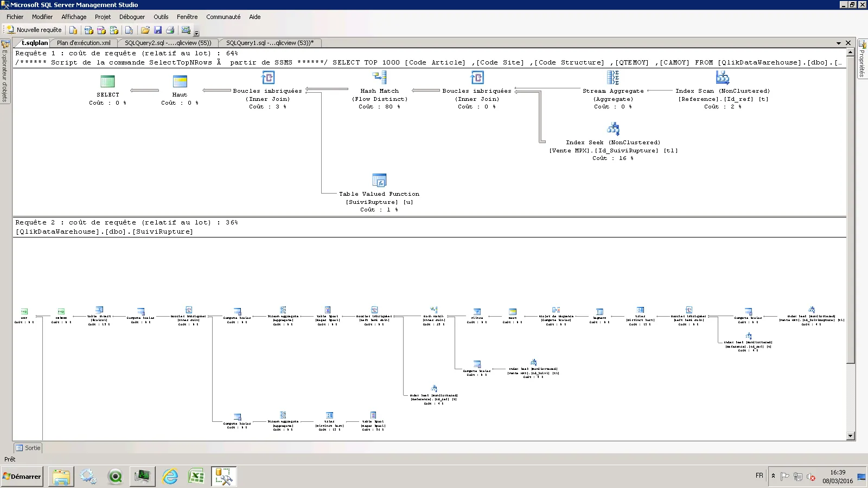Select the Stream Aggregate operator in query 1
Screen dimensions: 868x488
[x=613, y=78]
